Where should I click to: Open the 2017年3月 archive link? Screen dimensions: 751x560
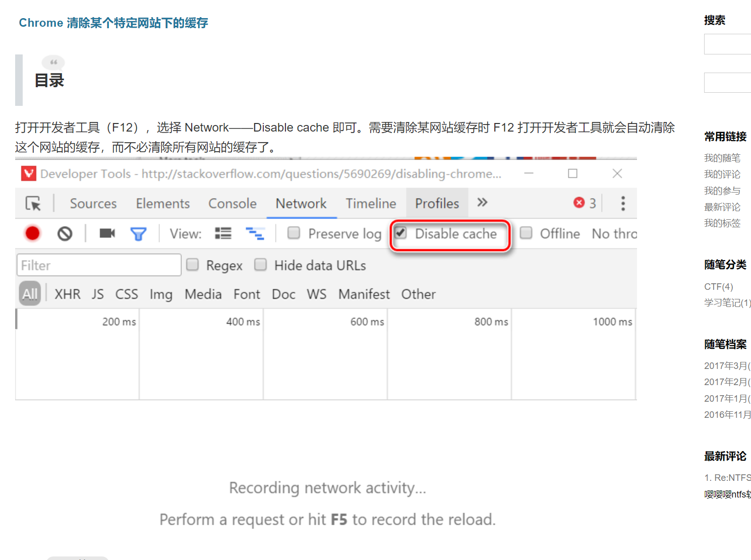[727, 366]
